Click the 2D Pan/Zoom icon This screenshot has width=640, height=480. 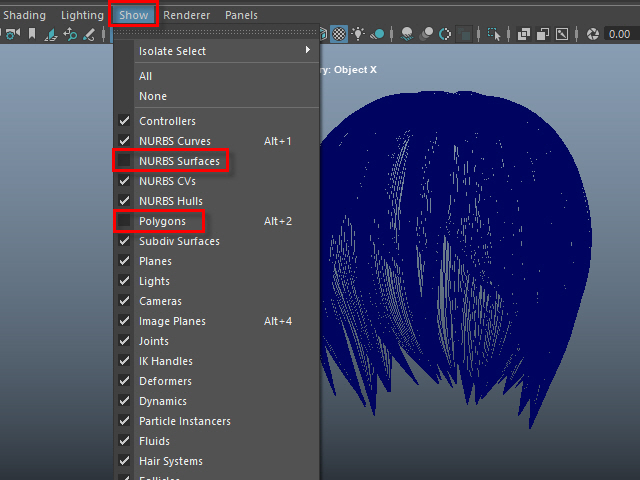click(x=70, y=34)
